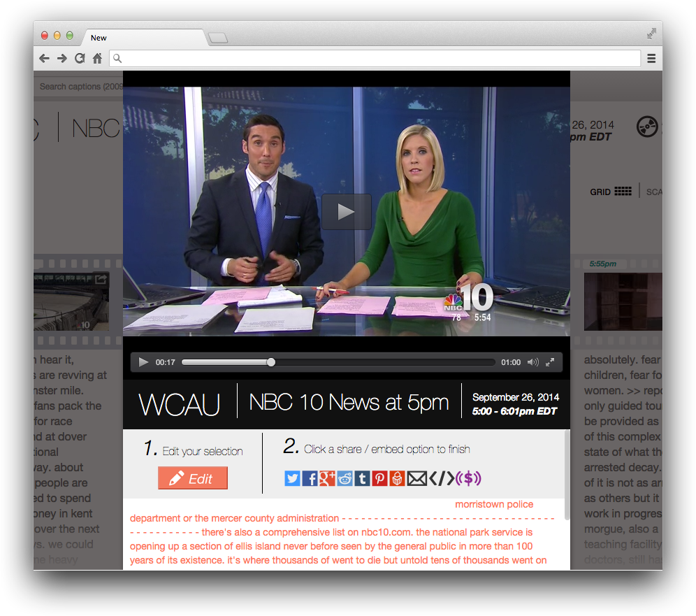Open browser home page
This screenshot has width=696, height=616.
[97, 58]
